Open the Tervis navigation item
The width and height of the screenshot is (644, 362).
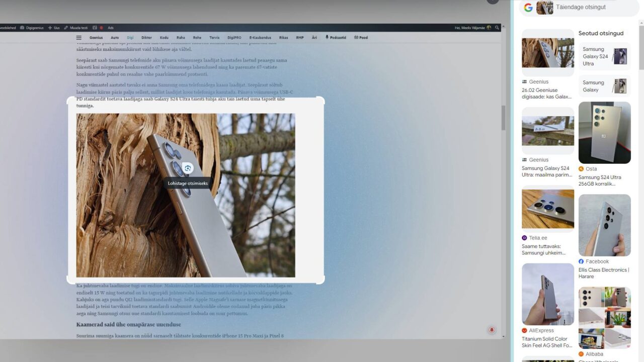[214, 37]
